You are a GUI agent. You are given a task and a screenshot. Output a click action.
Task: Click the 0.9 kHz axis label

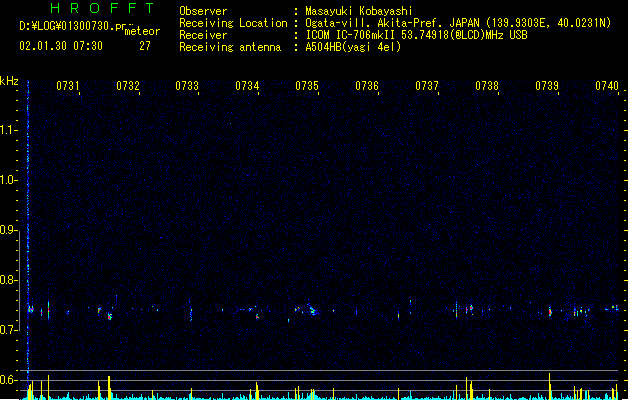8,230
